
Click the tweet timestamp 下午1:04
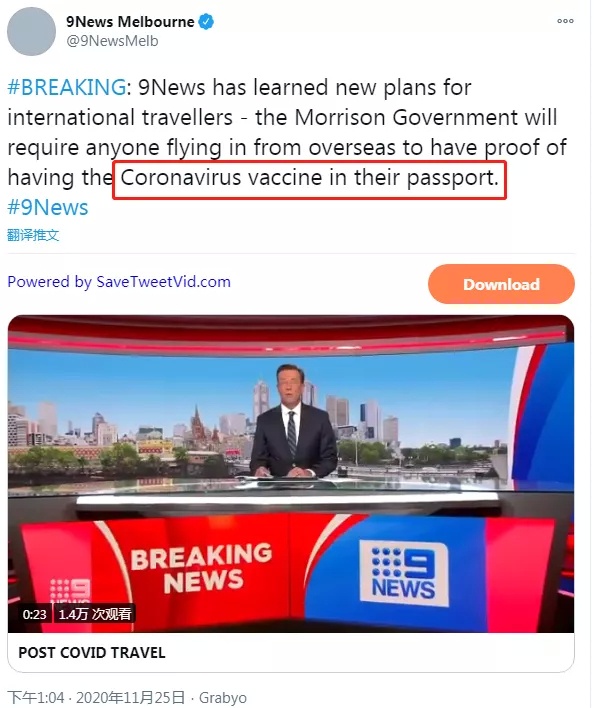point(36,697)
